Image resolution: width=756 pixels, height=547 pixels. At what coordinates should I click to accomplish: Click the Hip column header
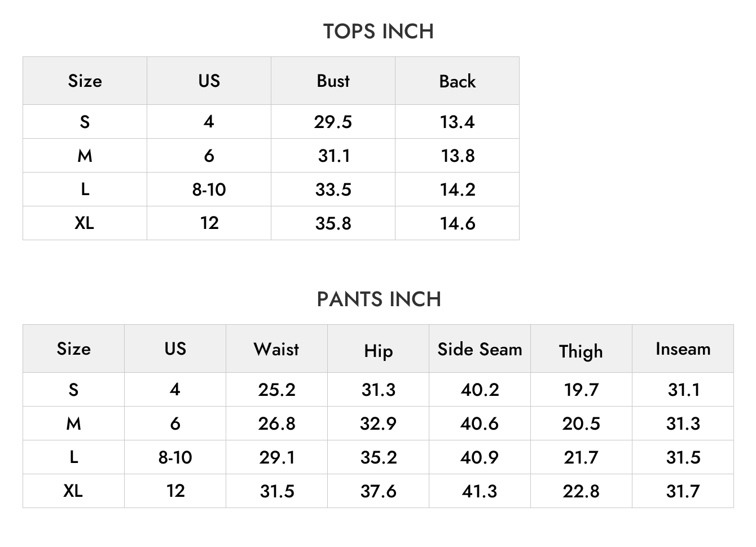tap(378, 351)
